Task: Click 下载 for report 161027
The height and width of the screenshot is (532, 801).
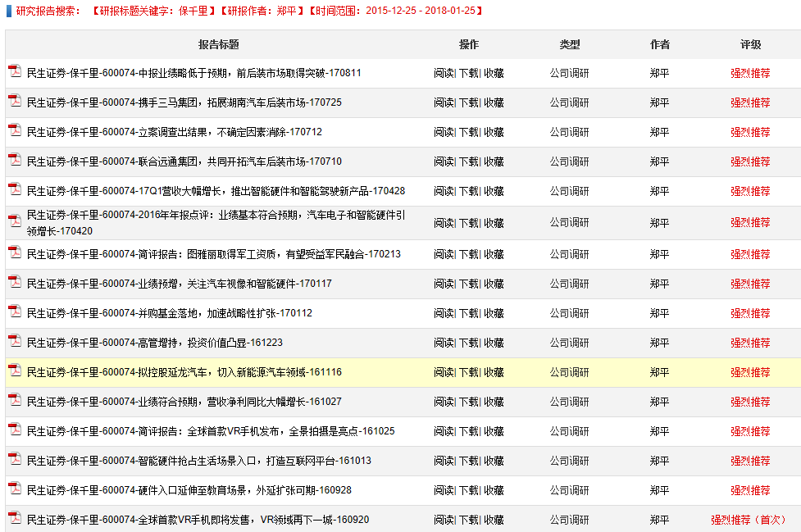Action: coord(468,402)
